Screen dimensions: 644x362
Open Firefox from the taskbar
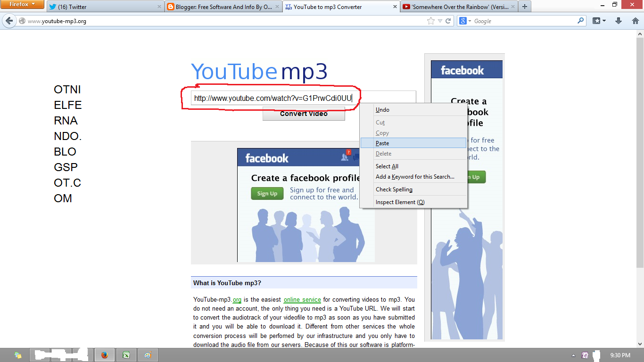click(105, 355)
